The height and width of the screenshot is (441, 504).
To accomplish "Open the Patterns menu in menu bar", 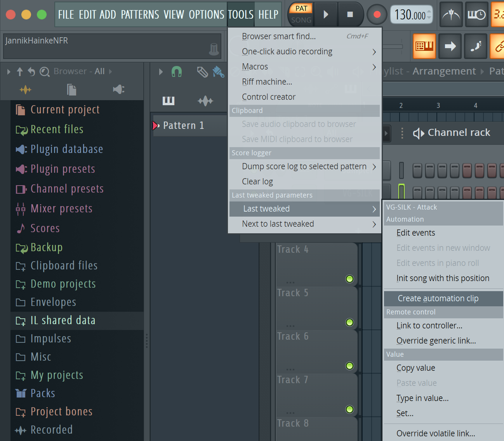I will pos(140,15).
